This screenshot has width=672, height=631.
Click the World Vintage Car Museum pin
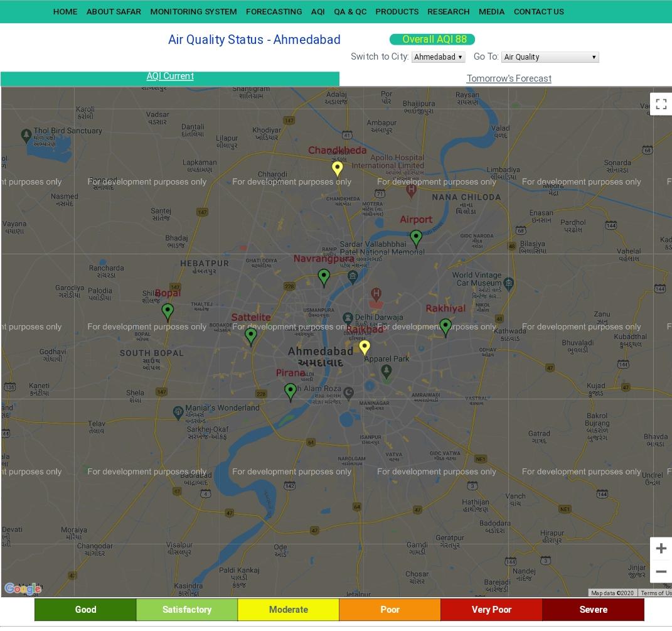tap(508, 283)
